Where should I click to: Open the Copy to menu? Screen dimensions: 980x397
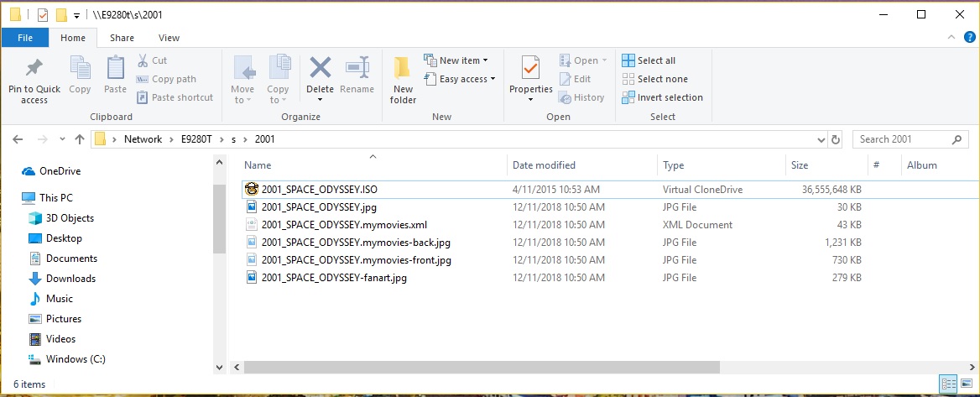click(278, 80)
